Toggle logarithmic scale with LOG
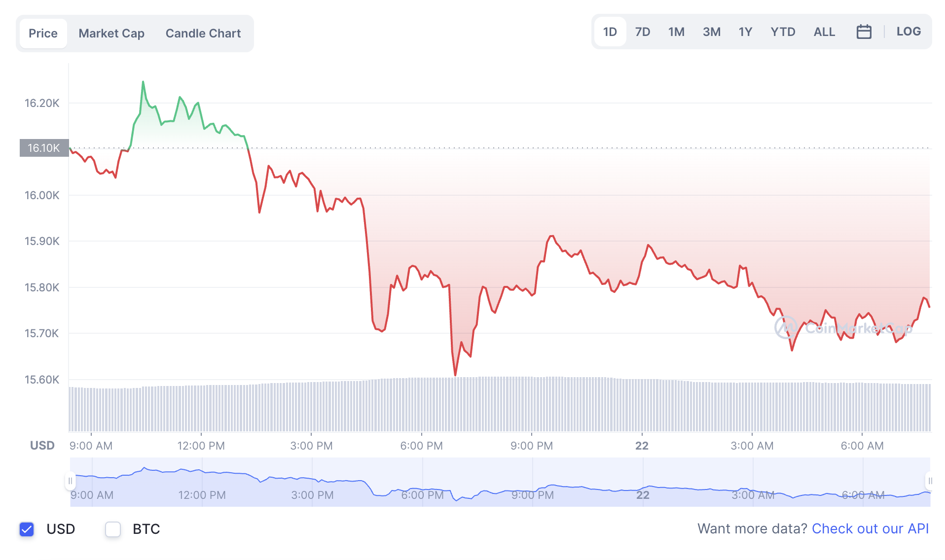Image resolution: width=945 pixels, height=560 pixels. (909, 31)
